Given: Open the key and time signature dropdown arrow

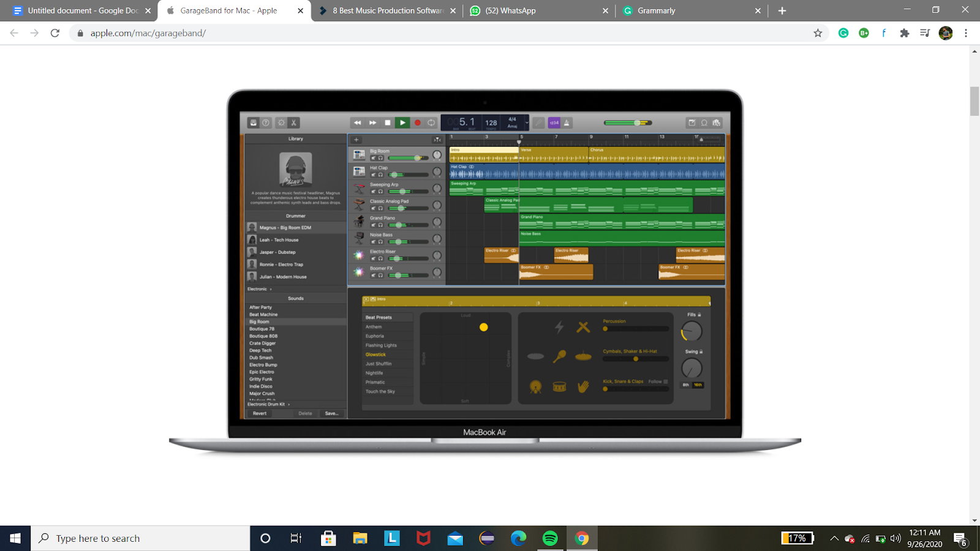Looking at the screenshot, I should point(527,122).
